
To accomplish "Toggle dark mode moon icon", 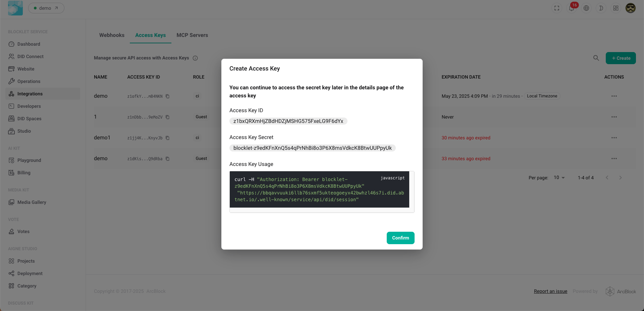I will [601, 8].
